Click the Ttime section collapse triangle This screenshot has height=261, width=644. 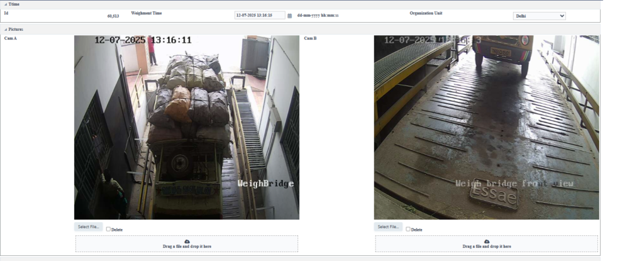tap(4, 4)
